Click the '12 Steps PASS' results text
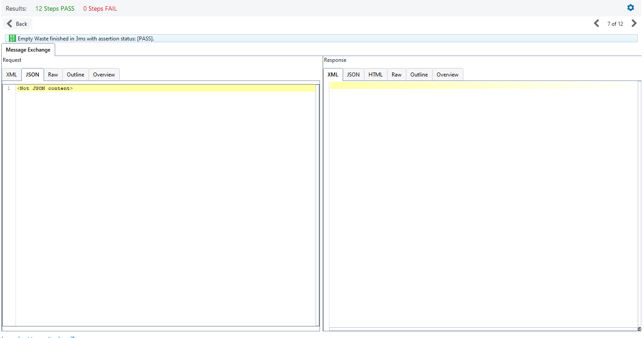 pos(55,8)
